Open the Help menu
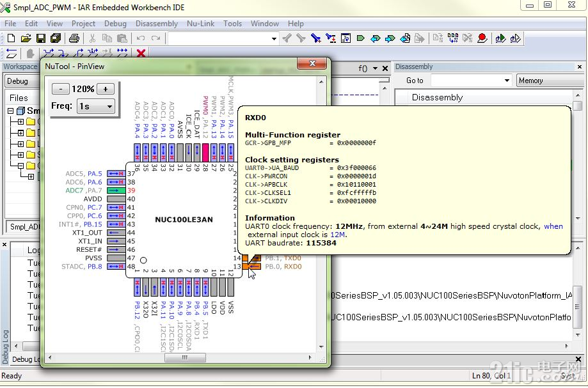 (x=296, y=24)
